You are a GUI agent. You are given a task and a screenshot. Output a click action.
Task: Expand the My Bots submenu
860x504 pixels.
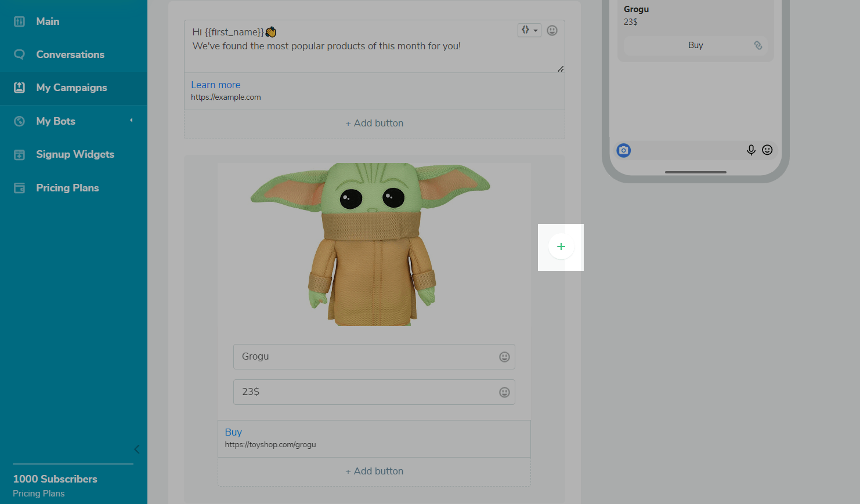(x=131, y=121)
